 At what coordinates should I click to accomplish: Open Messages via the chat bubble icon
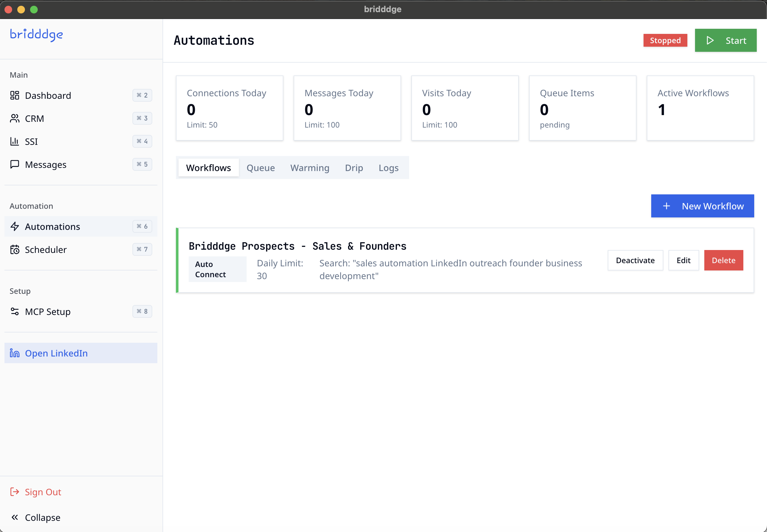[x=15, y=164]
